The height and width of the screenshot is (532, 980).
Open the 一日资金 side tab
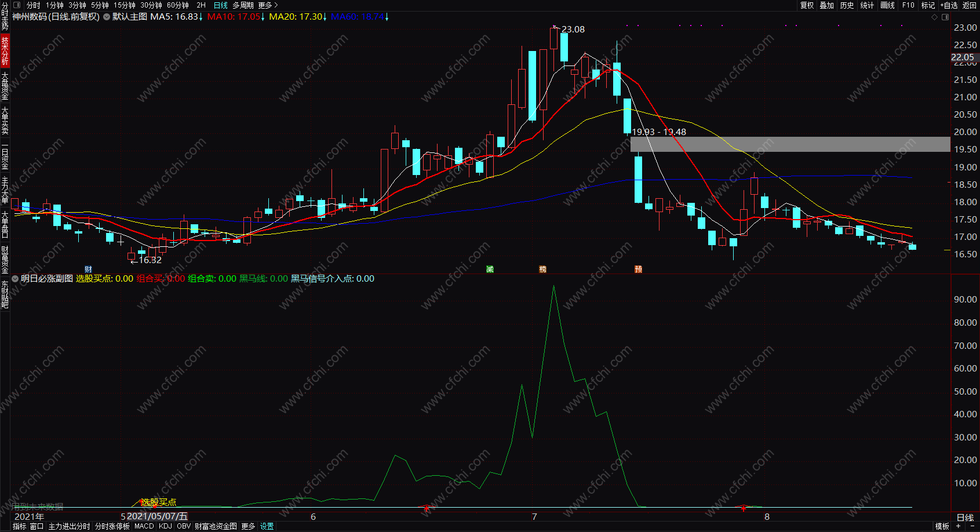pyautogui.click(x=5, y=155)
